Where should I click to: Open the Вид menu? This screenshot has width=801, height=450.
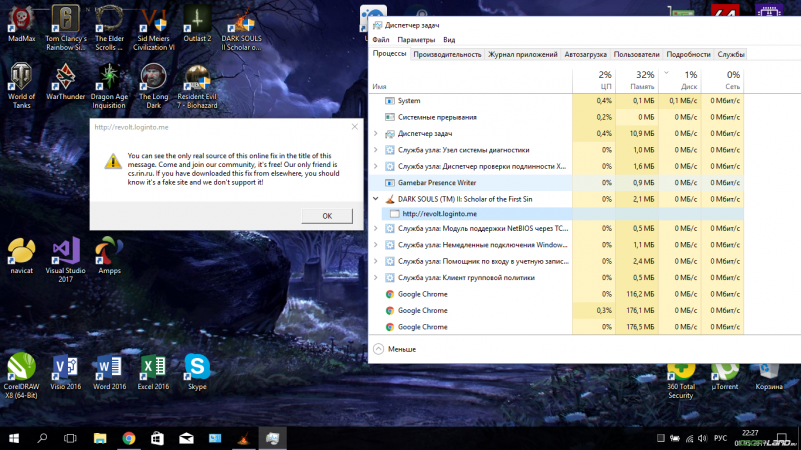(449, 40)
